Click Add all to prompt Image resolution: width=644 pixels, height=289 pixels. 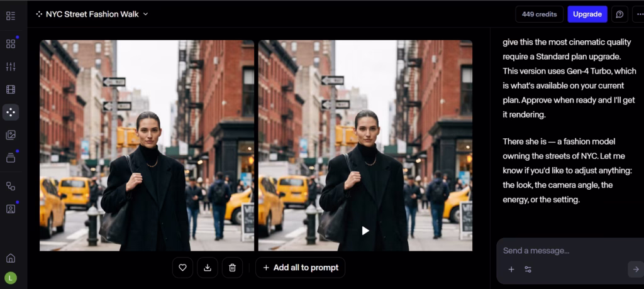click(x=300, y=268)
